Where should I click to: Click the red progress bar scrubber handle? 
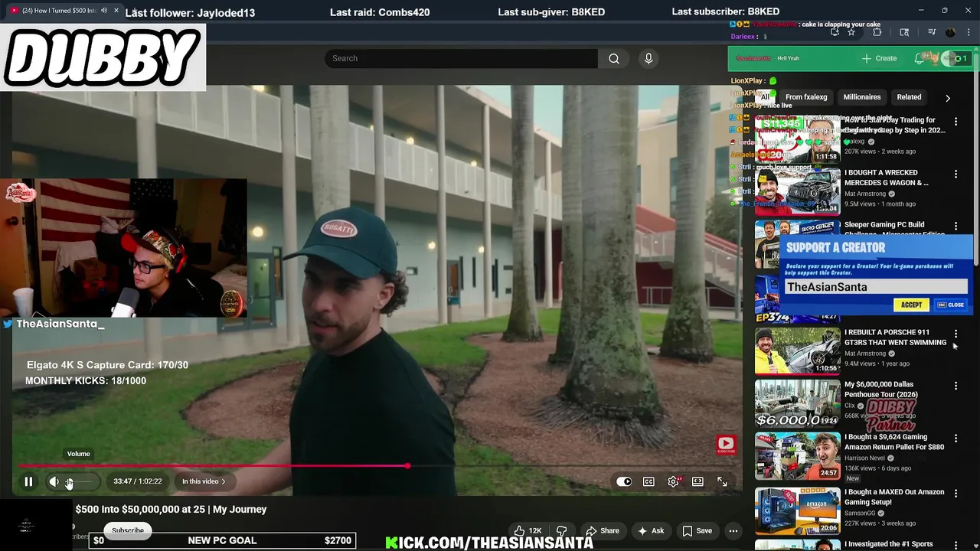[407, 465]
